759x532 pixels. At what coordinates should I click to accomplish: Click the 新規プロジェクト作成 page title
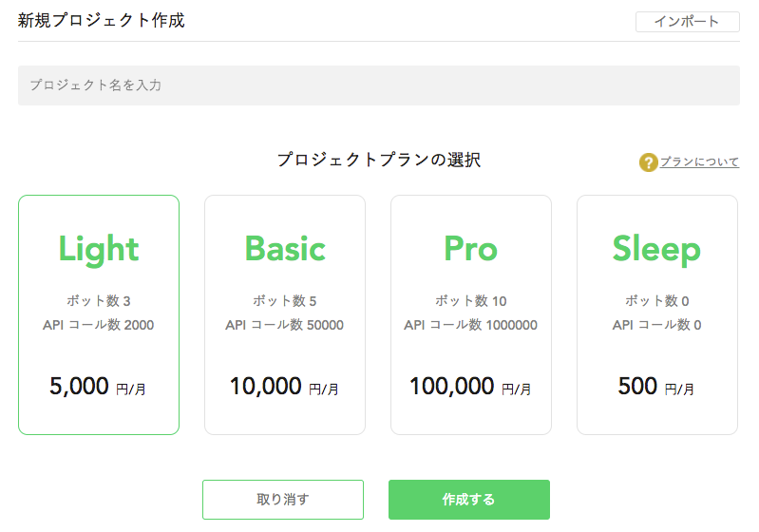coord(102,20)
